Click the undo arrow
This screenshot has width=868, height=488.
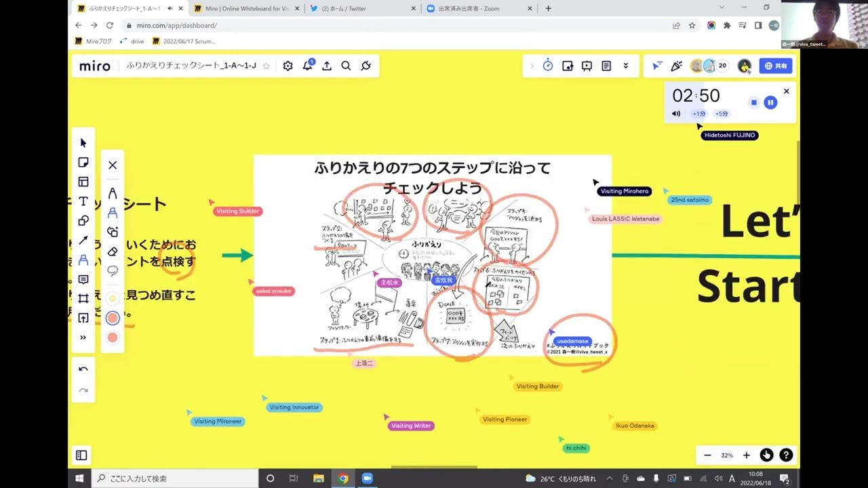click(x=83, y=369)
